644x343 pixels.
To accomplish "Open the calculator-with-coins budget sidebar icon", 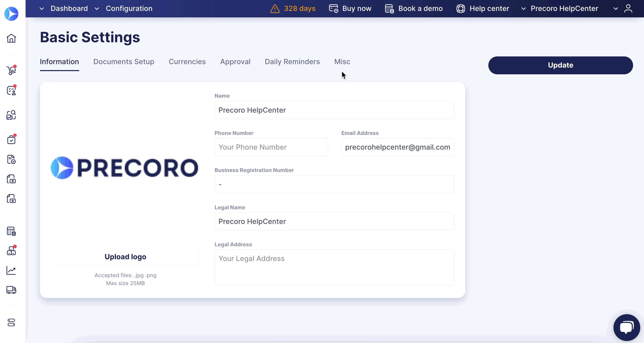I will tap(11, 231).
